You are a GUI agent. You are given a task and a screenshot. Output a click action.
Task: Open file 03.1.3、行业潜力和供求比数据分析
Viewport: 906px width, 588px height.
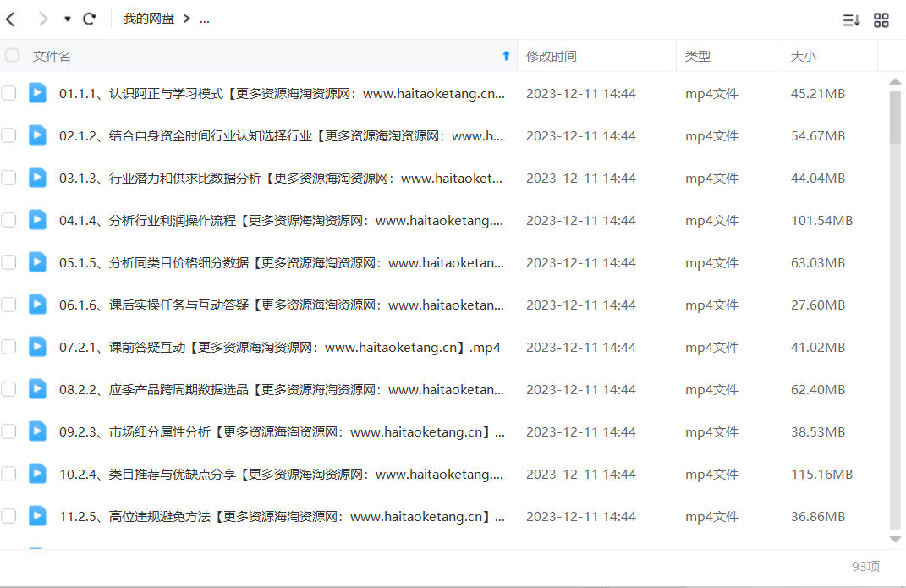coord(281,178)
